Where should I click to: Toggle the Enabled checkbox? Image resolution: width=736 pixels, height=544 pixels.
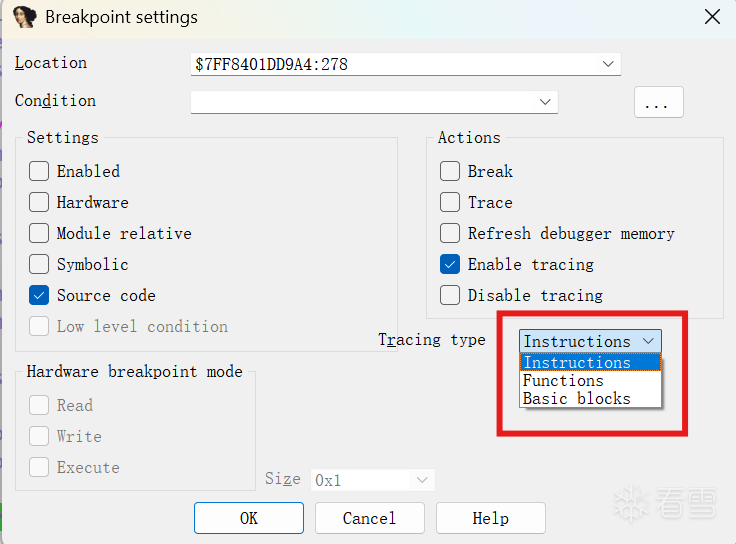(x=39, y=171)
